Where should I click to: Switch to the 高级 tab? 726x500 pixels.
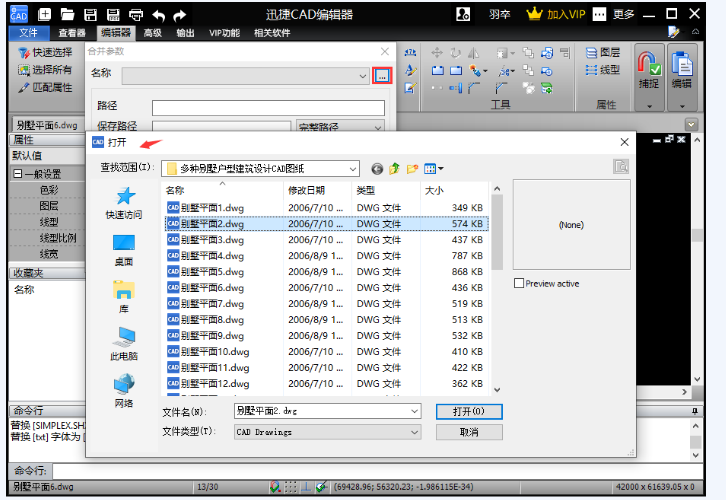pyautogui.click(x=152, y=33)
